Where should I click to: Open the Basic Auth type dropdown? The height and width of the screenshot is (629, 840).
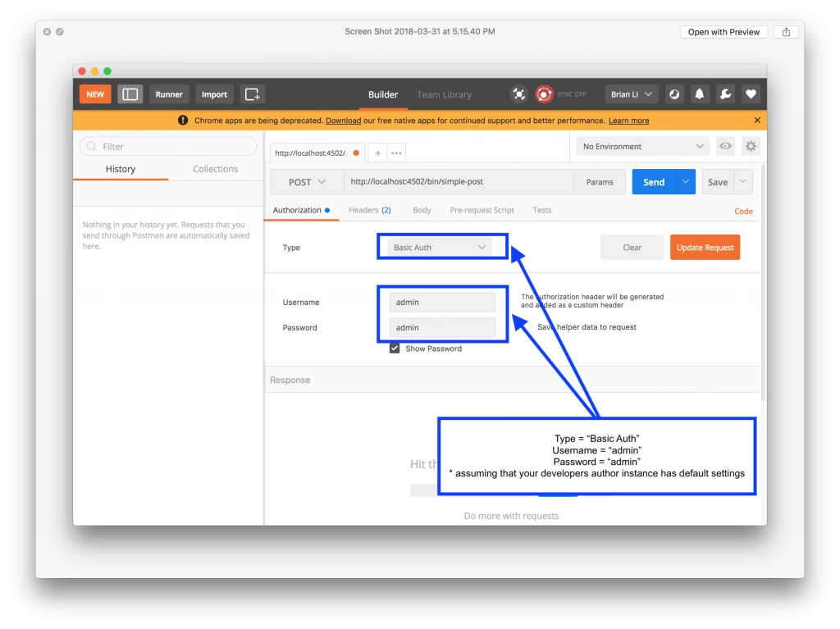[x=439, y=247]
